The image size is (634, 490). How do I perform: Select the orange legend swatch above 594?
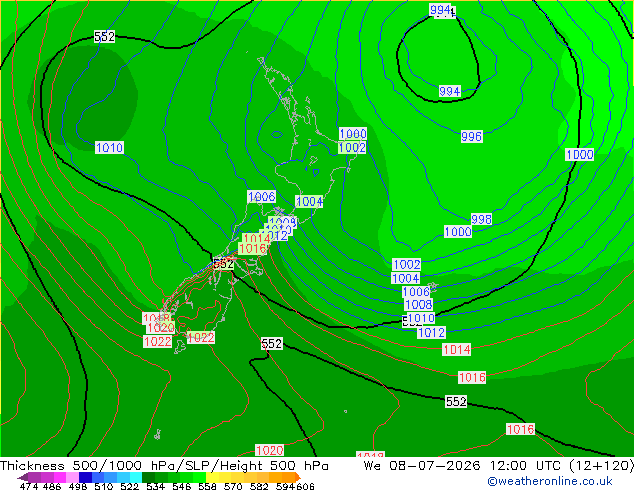pyautogui.click(x=289, y=477)
